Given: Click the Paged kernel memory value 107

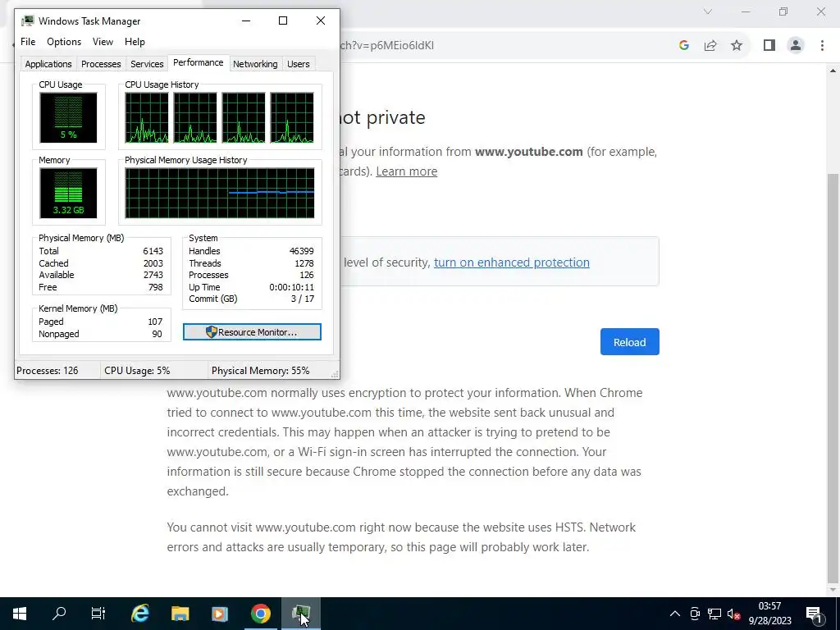Looking at the screenshot, I should click(155, 322).
